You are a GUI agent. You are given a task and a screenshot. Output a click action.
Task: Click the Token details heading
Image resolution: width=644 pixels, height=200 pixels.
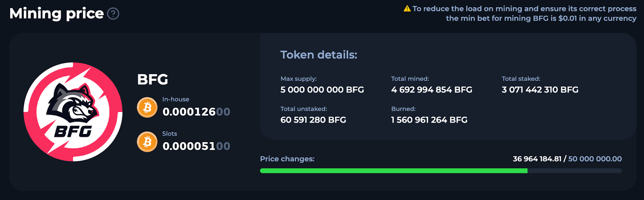click(x=319, y=55)
